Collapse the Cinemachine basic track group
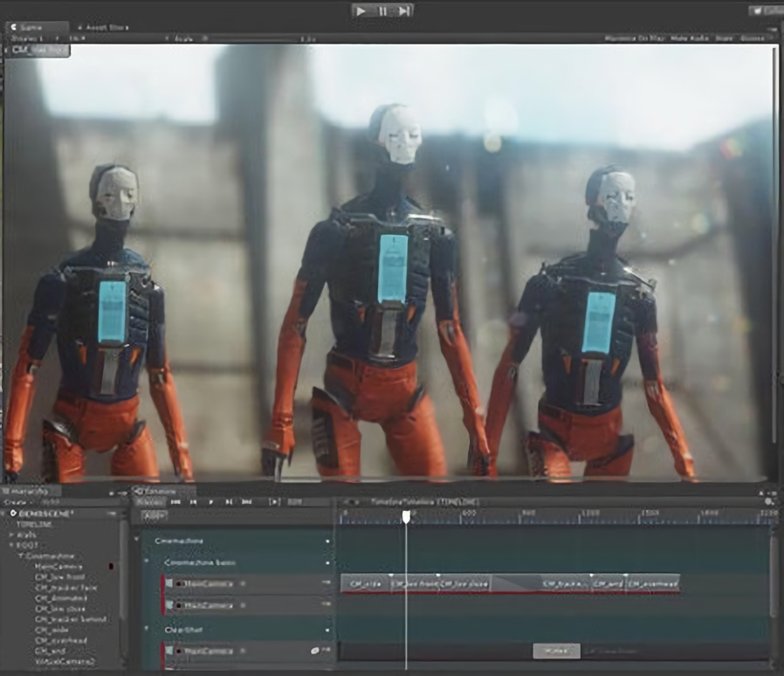This screenshot has width=784, height=676. [146, 562]
